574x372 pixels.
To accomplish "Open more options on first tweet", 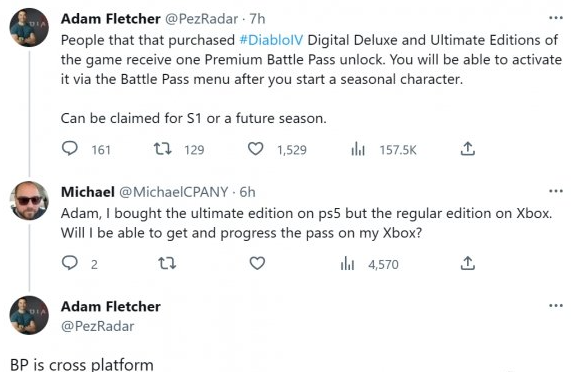I will (556, 18).
